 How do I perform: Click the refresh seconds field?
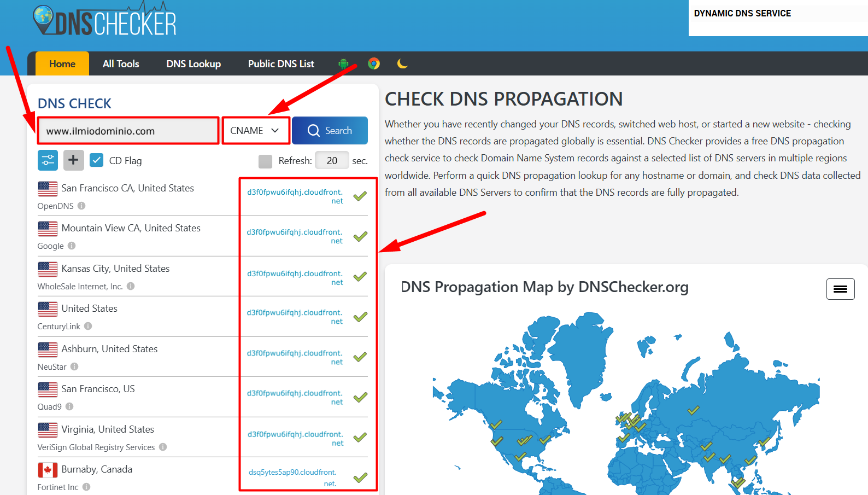(x=332, y=160)
